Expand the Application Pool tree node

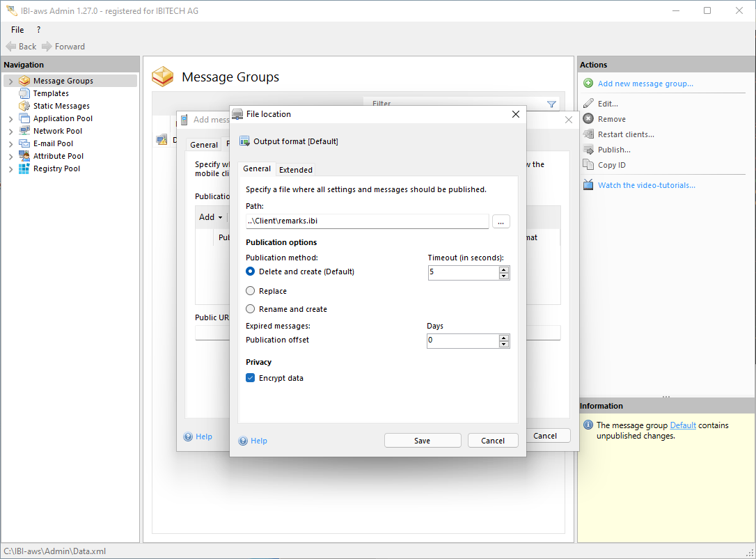click(10, 119)
